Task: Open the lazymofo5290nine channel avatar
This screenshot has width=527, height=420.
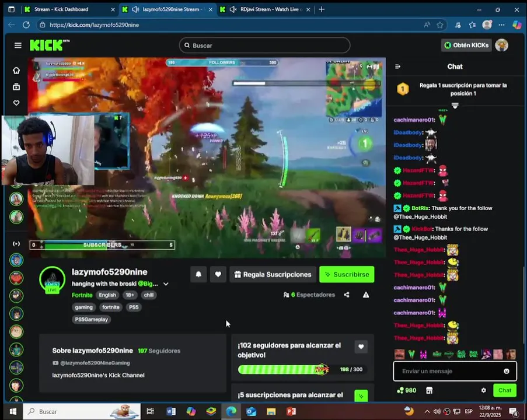Action: [x=52, y=280]
